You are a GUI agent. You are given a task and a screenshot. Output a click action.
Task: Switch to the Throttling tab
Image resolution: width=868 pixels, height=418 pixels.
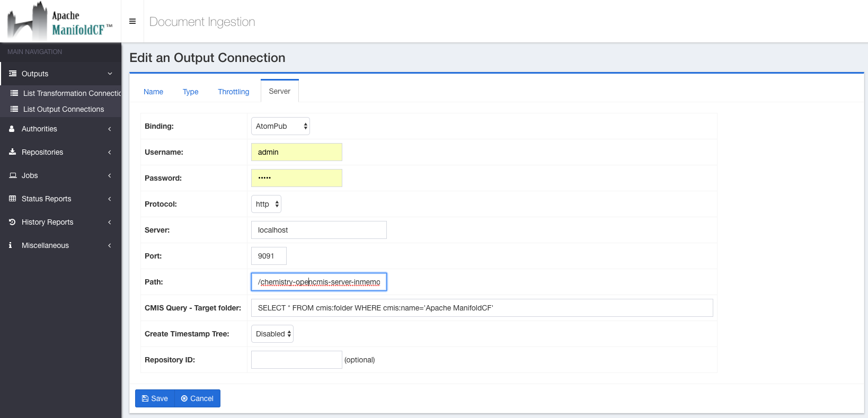pyautogui.click(x=233, y=92)
